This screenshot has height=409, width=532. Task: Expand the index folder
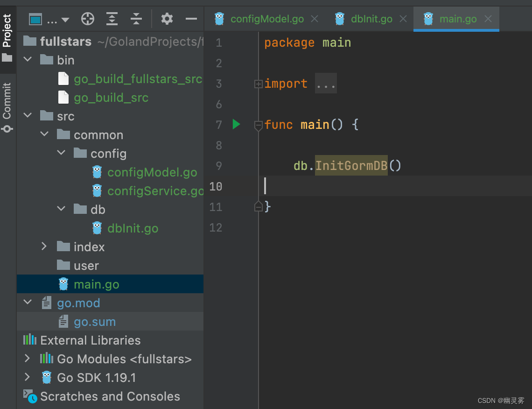(x=44, y=247)
